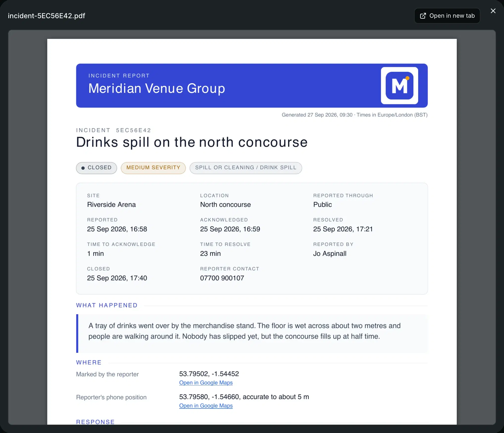Click the Meridian M logo in the header
504x433 pixels.
point(399,86)
